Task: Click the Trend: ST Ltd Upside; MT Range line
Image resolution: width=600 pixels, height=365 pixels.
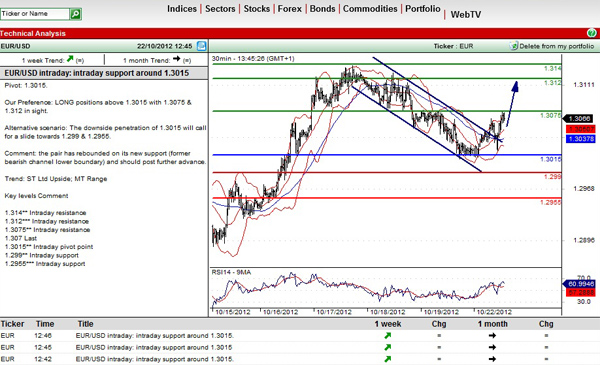Action: [x=56, y=179]
